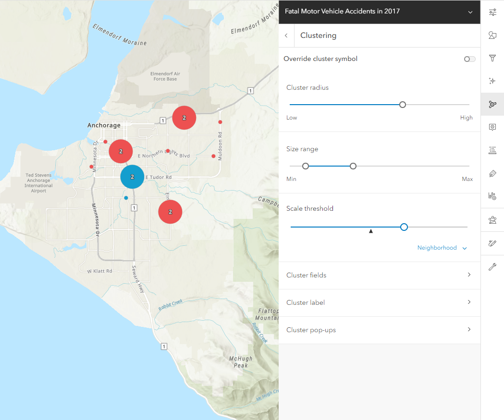
Task: Open the Labels settings icon
Action: (x=492, y=173)
